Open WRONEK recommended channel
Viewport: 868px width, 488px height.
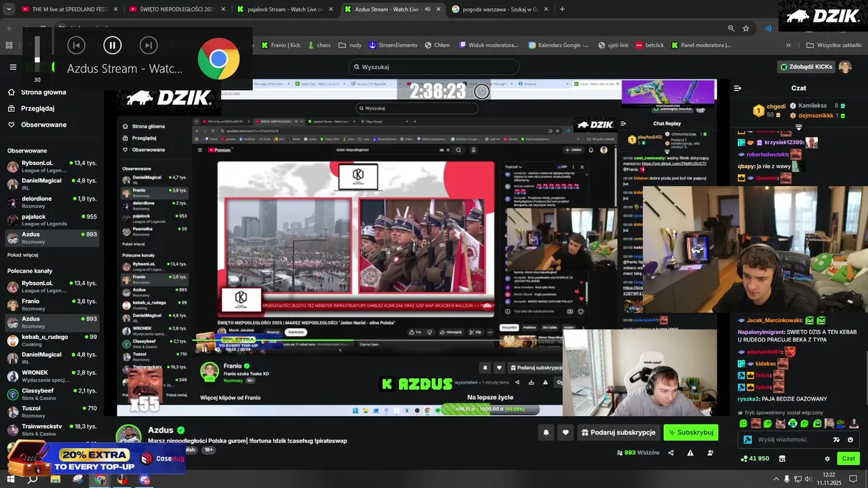(52, 376)
